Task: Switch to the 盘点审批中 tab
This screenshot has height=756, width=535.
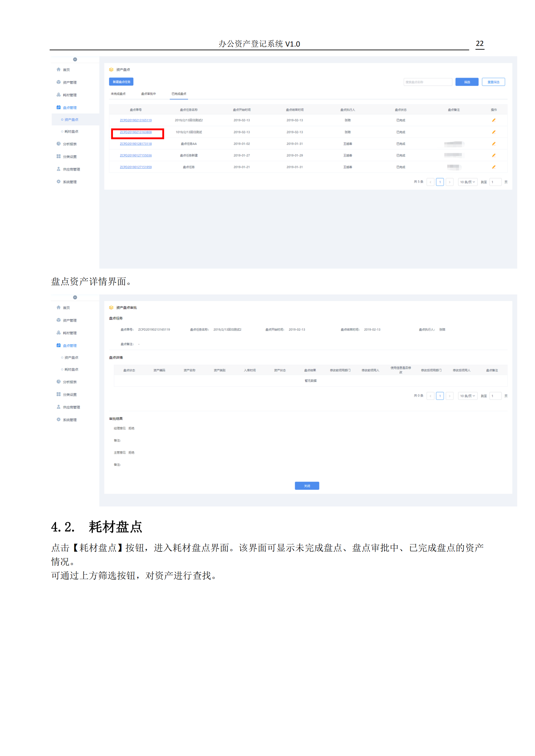Action: 148,94
